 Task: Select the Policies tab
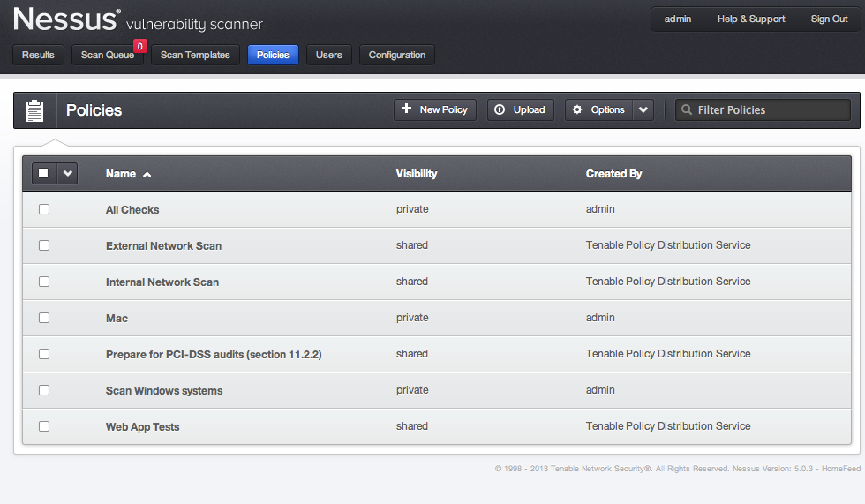pos(273,55)
